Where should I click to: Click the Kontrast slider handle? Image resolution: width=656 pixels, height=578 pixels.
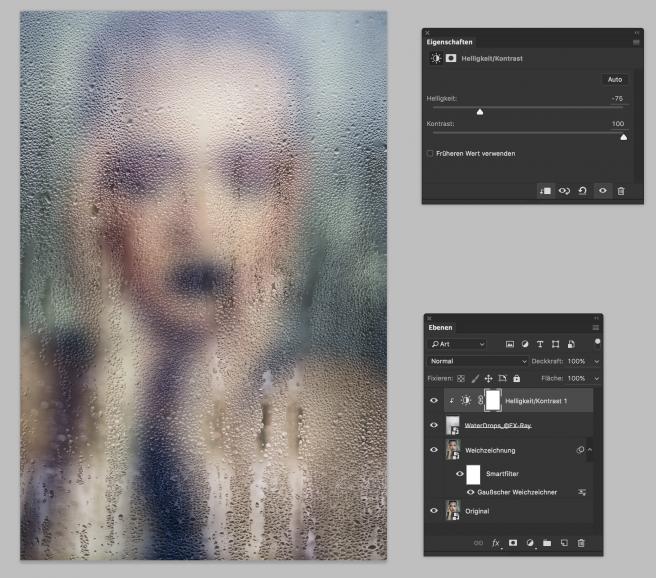point(623,137)
